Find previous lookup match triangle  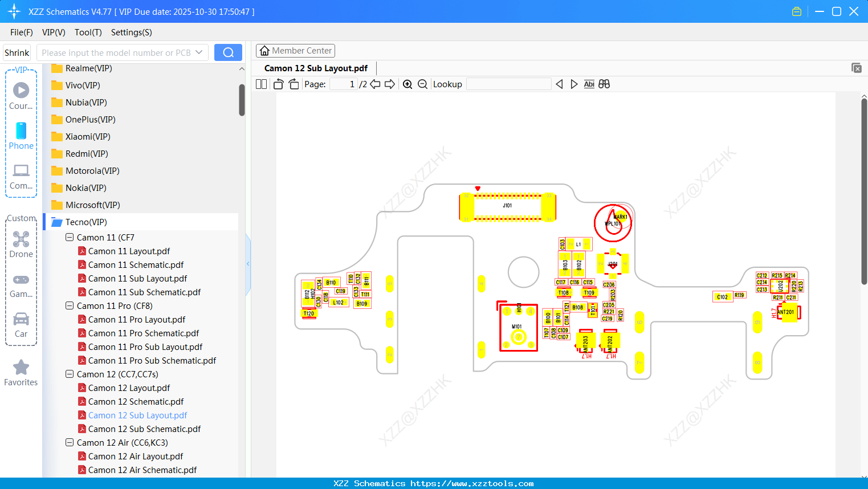559,84
